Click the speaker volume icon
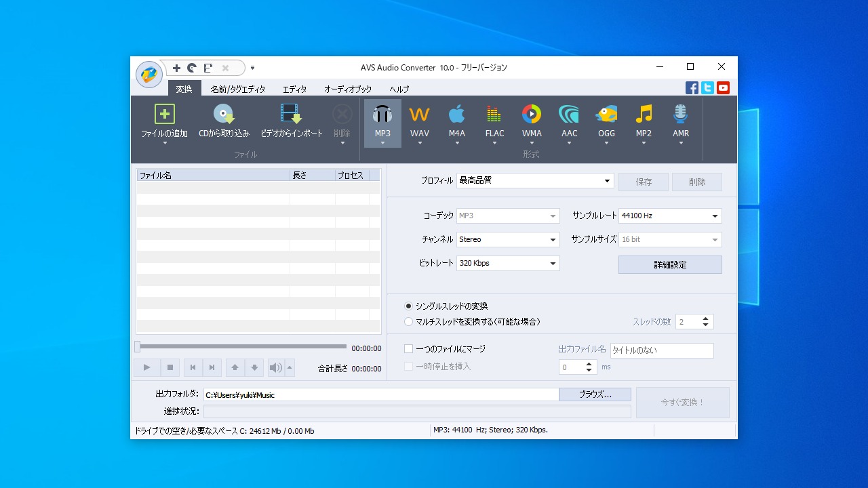 pyautogui.click(x=275, y=367)
